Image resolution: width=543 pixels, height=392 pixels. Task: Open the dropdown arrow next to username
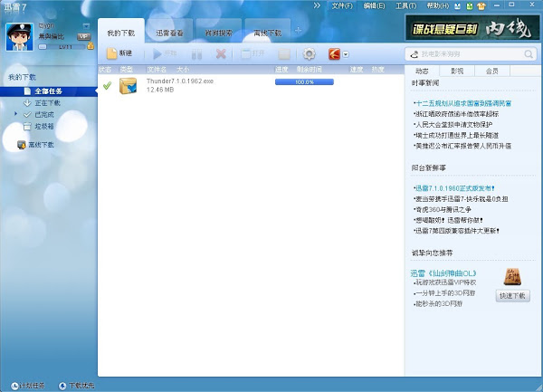point(86,26)
